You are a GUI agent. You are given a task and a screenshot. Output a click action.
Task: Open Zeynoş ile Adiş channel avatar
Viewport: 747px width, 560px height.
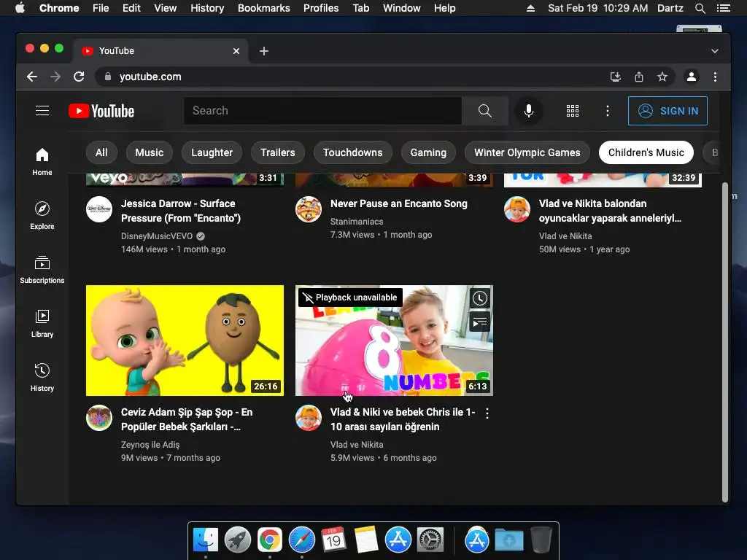point(99,418)
